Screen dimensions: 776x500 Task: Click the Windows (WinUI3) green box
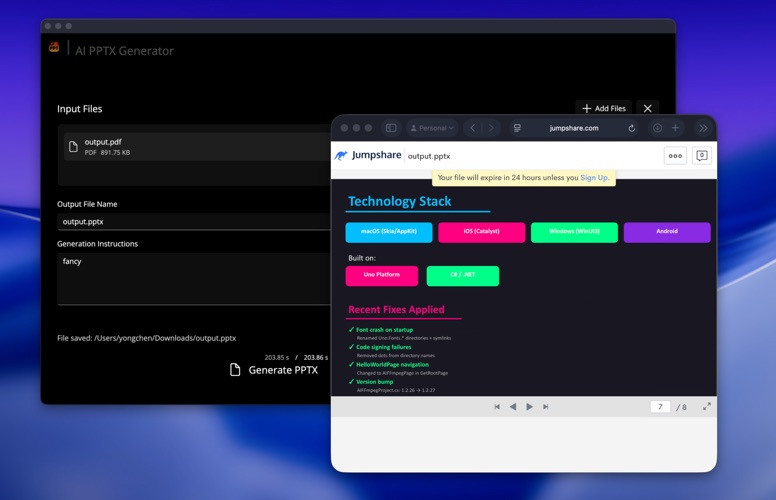(574, 232)
